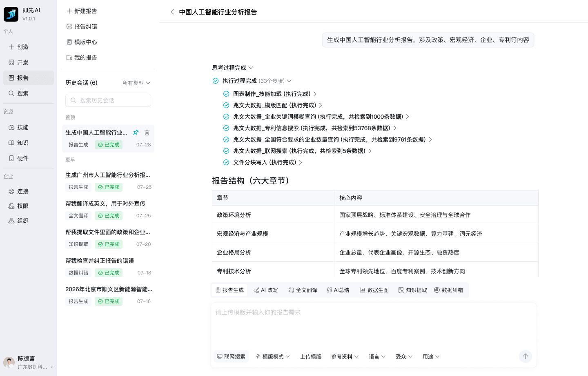Open 创造 in the sidebar
This screenshot has height=376, width=588.
29,47
